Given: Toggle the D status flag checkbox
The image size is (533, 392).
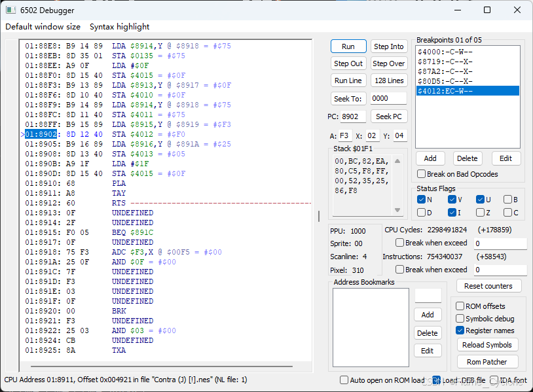Looking at the screenshot, I should coord(421,213).
